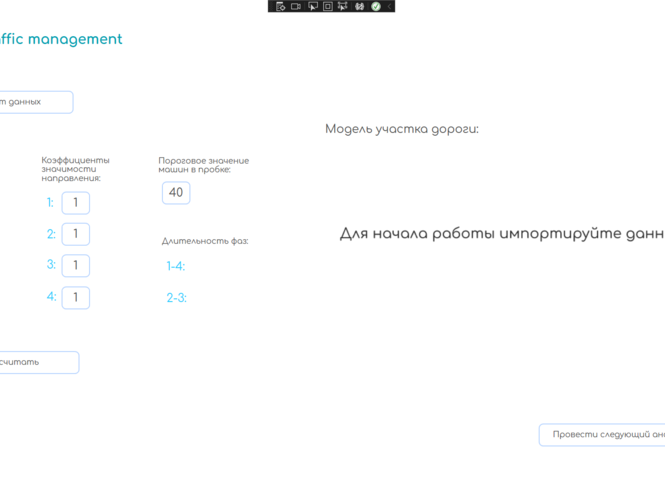The image size is (665, 495).
Task: Collapse the debug toolbar with the chevron
Action: (x=389, y=6)
